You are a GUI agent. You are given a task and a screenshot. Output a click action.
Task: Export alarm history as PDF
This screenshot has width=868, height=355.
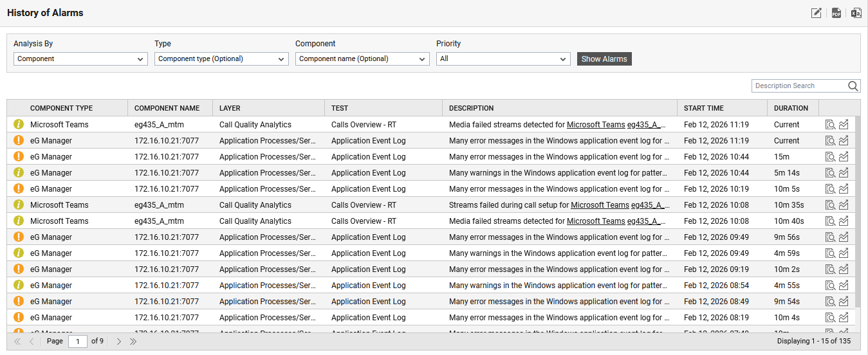[836, 13]
